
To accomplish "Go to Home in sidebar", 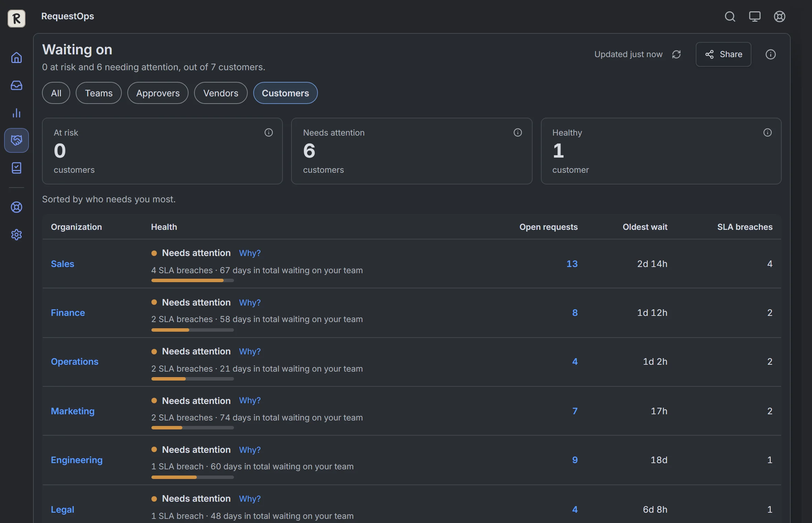I will point(17,57).
